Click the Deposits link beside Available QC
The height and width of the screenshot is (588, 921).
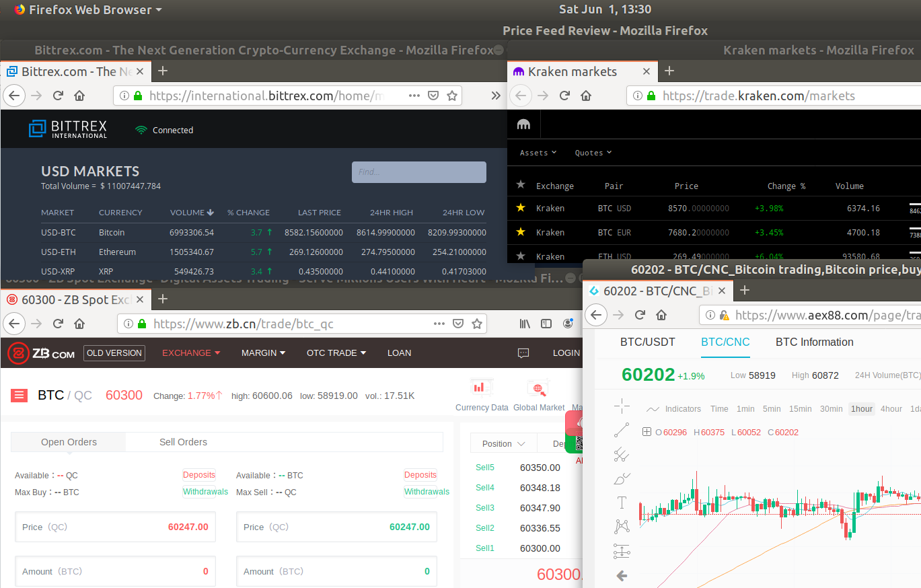coord(199,475)
